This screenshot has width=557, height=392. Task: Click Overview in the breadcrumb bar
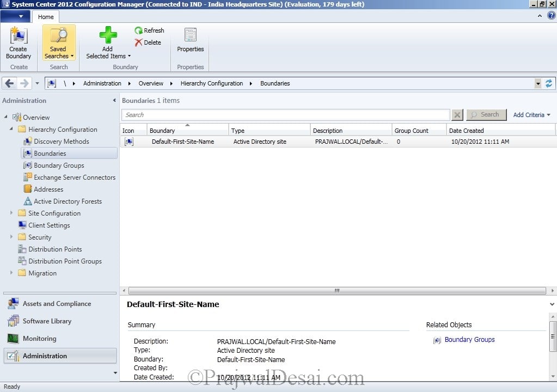(151, 83)
